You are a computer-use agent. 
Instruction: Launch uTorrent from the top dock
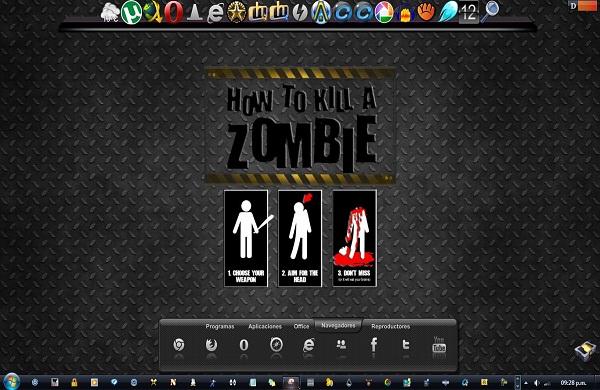coord(131,13)
